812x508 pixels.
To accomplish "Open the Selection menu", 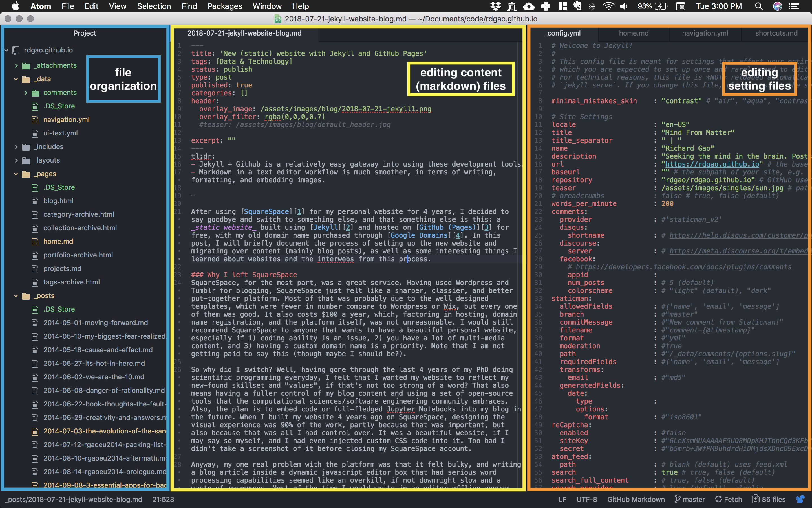I will pyautogui.click(x=154, y=6).
